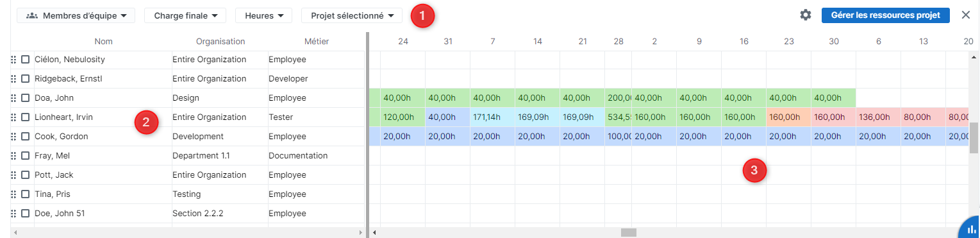This screenshot has width=980, height=238.
Task: Open the Membres d'équipe dropdown
Action: pyautogui.click(x=76, y=15)
